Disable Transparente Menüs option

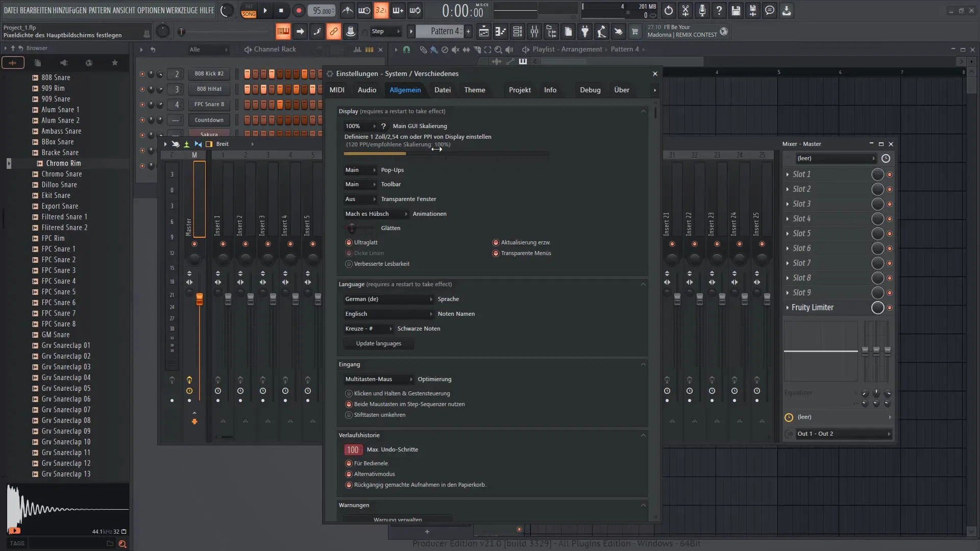tap(496, 254)
